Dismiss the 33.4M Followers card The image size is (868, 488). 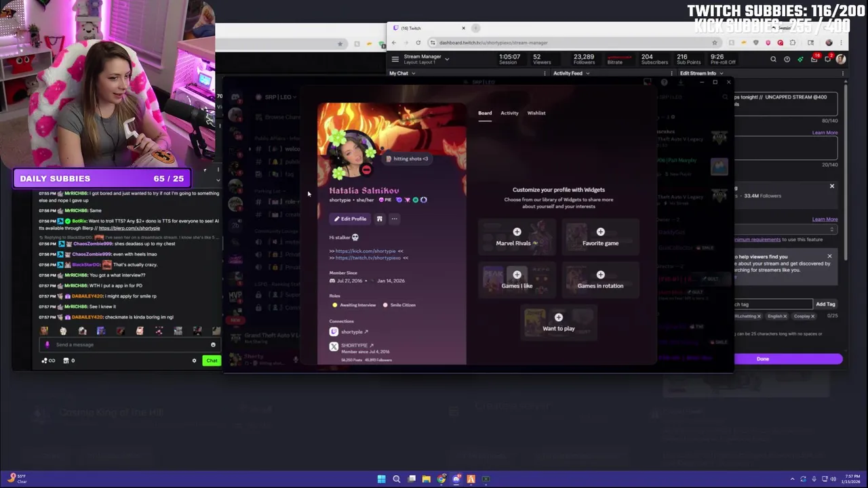tap(832, 186)
